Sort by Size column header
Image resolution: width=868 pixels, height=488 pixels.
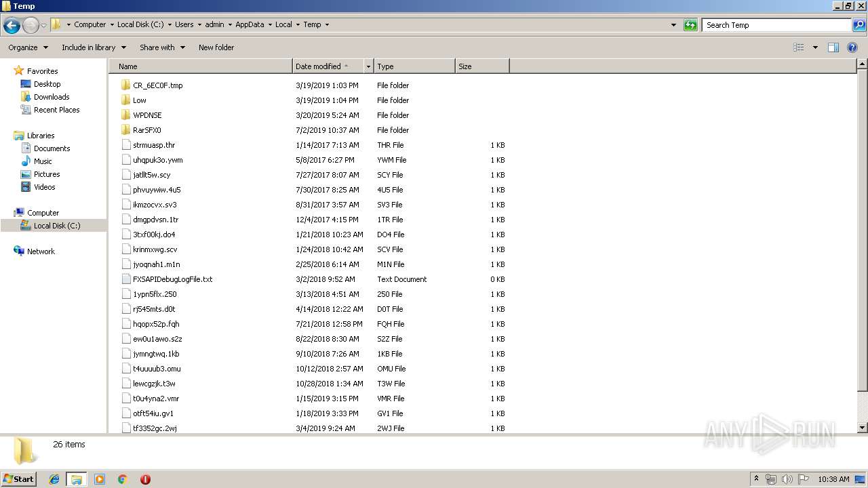coord(482,66)
